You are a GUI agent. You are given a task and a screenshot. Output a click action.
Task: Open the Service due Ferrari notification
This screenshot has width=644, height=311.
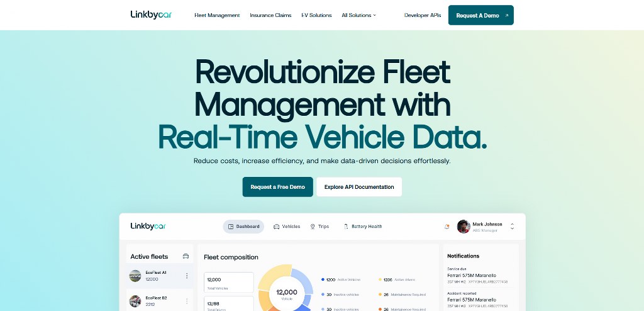[478, 275]
